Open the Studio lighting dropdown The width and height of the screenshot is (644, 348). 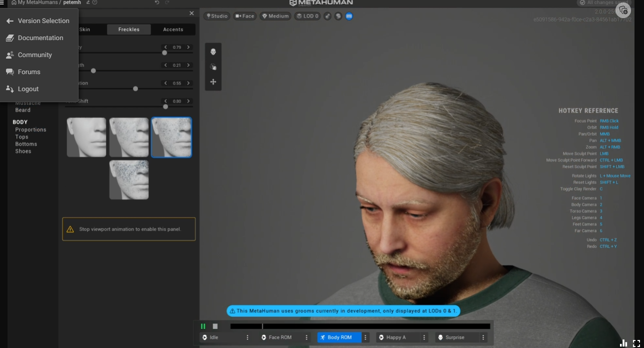point(217,16)
